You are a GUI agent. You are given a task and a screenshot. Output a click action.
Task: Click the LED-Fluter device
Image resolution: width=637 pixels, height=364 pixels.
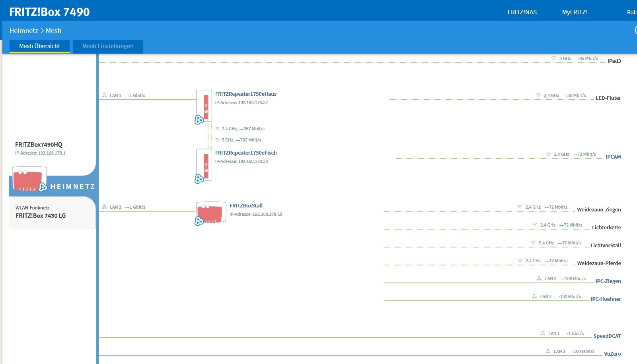[608, 98]
